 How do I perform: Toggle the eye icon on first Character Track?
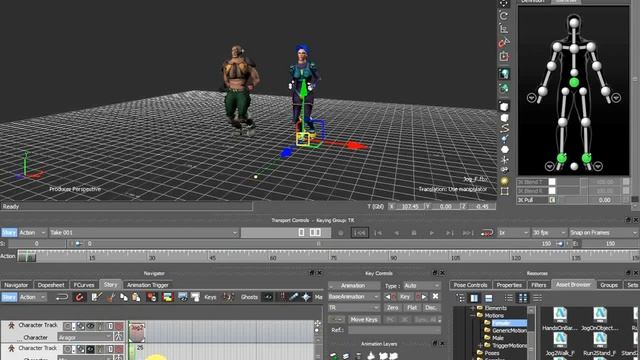90,326
